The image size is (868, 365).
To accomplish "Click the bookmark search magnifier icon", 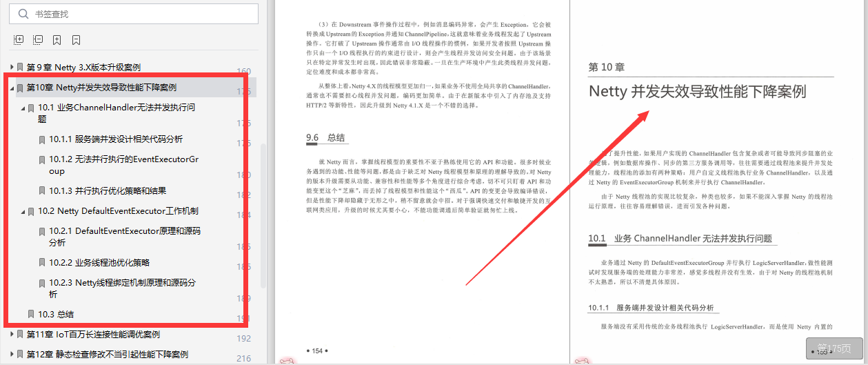I will [x=23, y=14].
